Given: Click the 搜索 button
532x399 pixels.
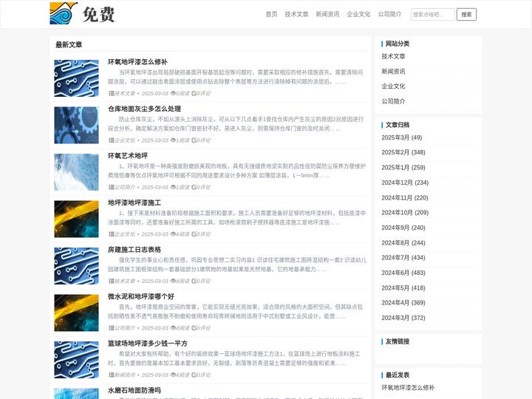Looking at the screenshot, I should [x=466, y=14].
